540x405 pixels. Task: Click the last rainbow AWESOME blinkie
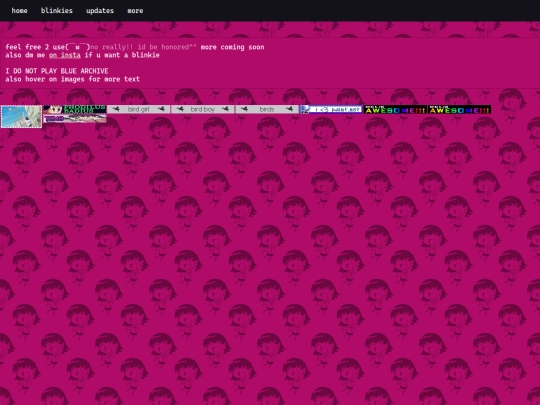pyautogui.click(x=459, y=110)
